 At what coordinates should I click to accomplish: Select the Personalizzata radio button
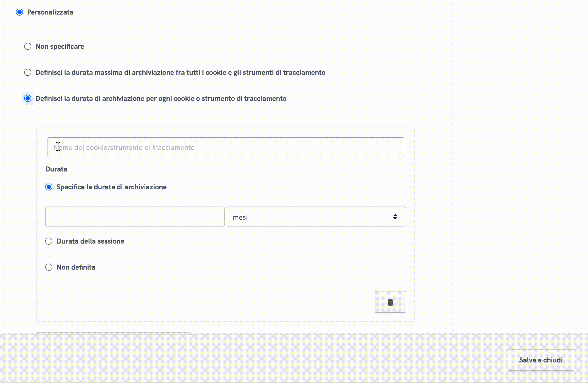19,12
